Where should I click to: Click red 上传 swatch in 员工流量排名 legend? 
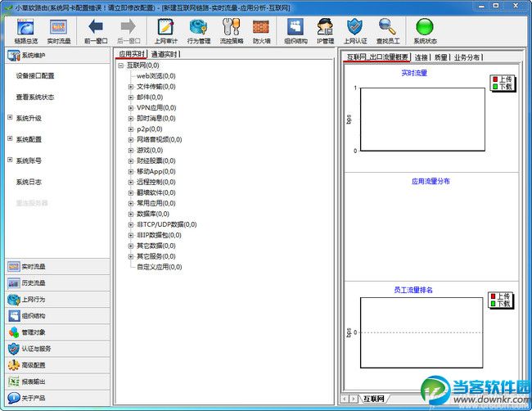tap(493, 296)
